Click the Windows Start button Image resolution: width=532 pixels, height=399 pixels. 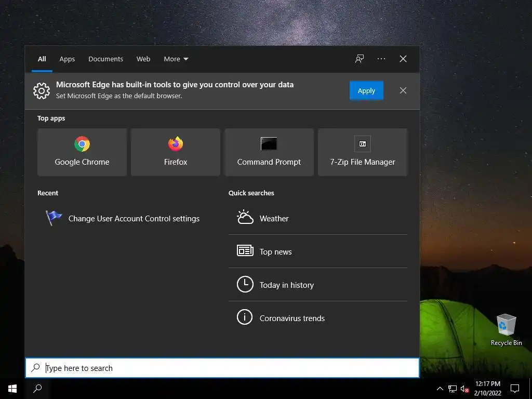[12, 389]
